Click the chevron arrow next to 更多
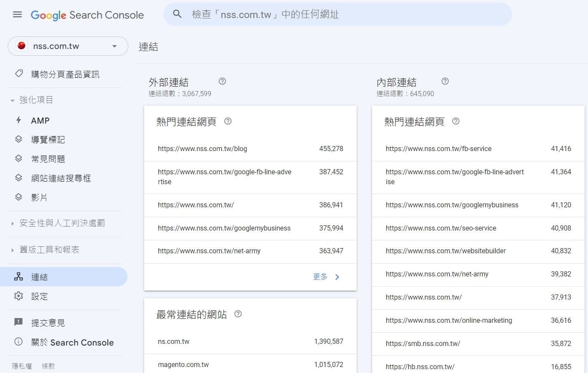The image size is (588, 373). point(337,277)
